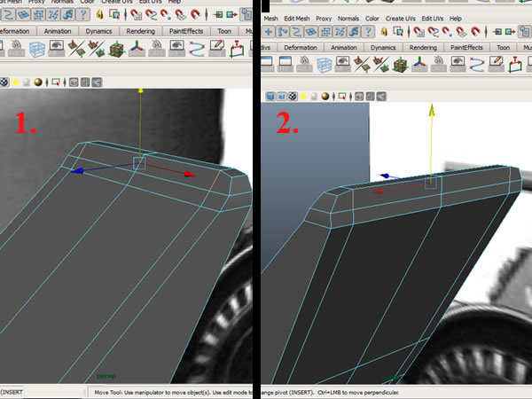Open the Help menu in right window

[456, 17]
